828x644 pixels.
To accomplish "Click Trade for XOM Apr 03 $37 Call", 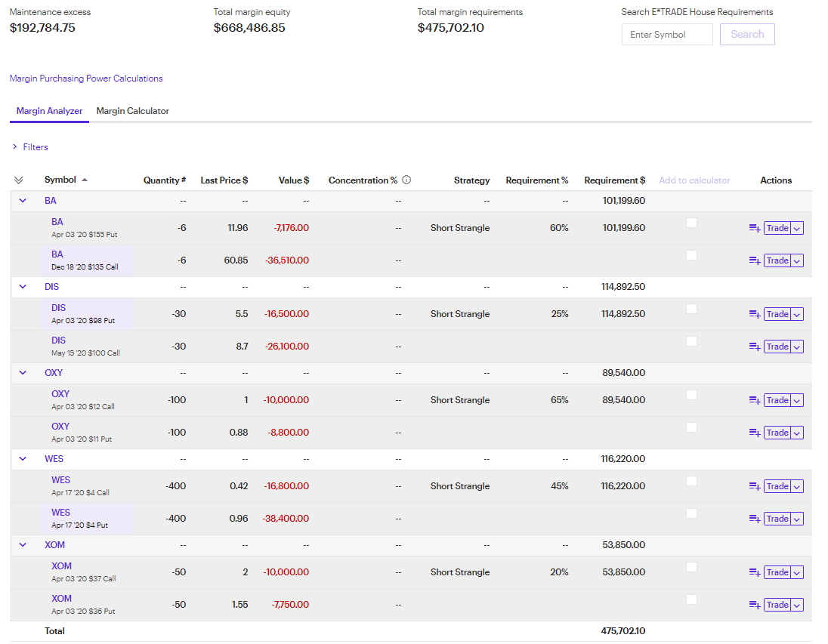I will (x=777, y=572).
